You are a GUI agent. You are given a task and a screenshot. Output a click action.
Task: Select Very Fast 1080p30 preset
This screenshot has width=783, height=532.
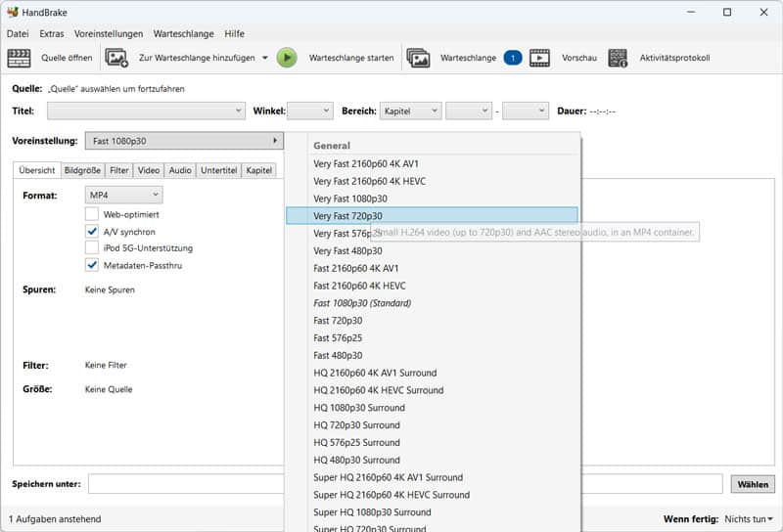(432, 199)
